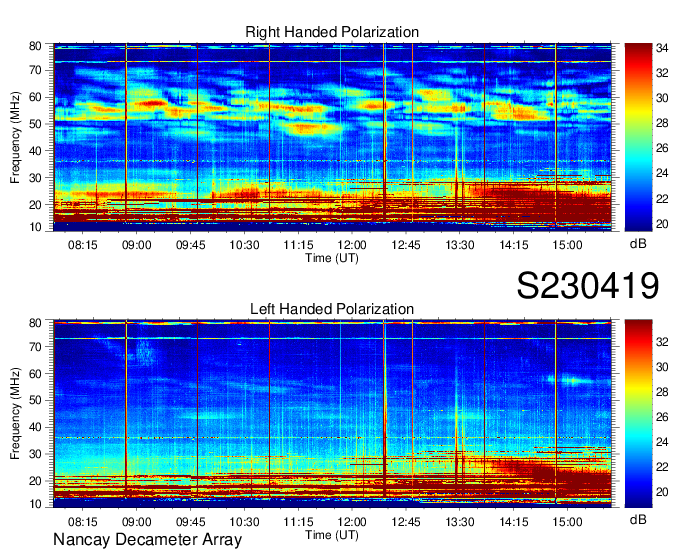Select the S230419 observation label

588,285
